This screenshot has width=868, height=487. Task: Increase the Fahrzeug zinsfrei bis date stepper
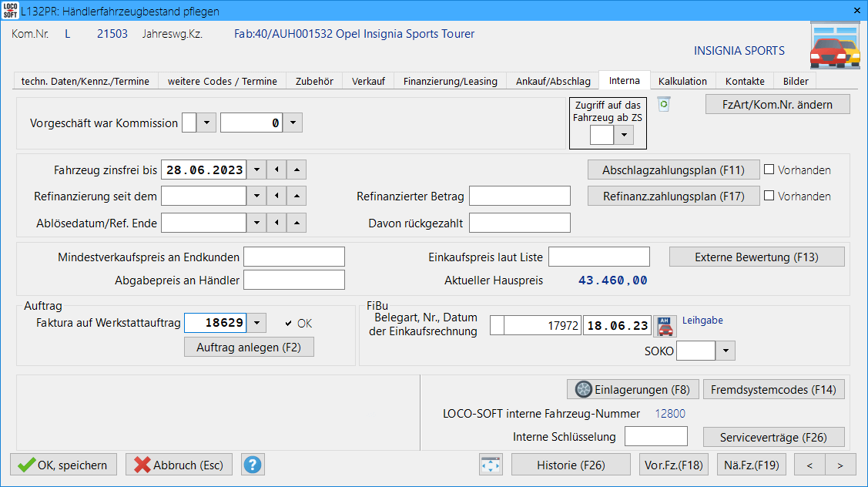point(298,170)
